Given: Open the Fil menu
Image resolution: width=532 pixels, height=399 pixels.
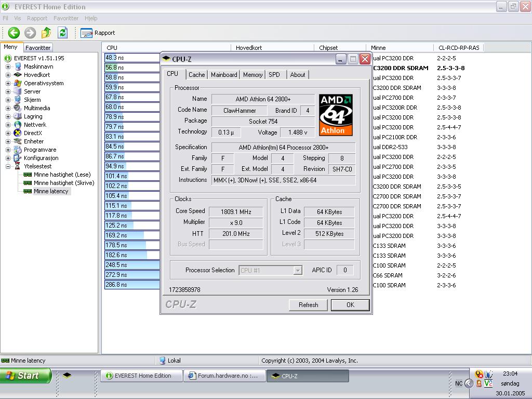Looking at the screenshot, I should pyautogui.click(x=5, y=18).
